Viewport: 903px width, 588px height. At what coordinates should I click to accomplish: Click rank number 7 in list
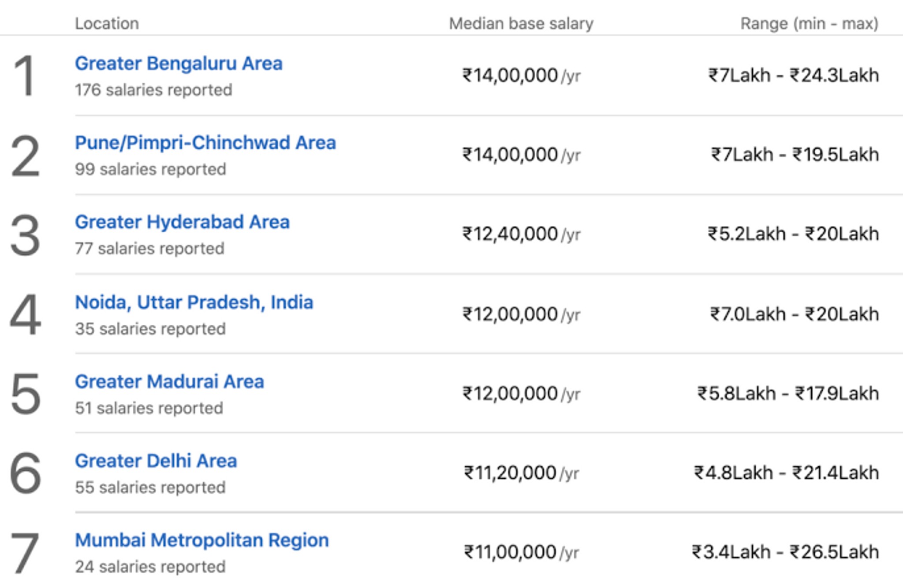click(x=25, y=553)
